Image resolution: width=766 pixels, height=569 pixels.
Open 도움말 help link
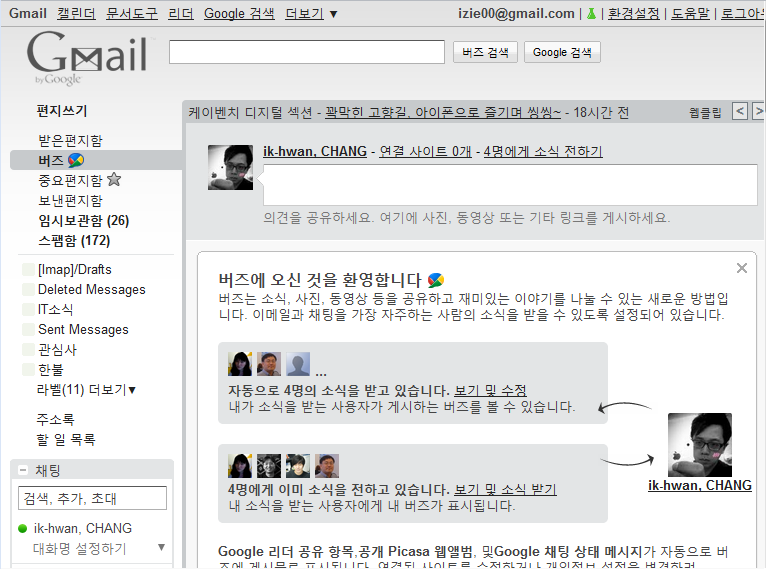click(x=690, y=14)
